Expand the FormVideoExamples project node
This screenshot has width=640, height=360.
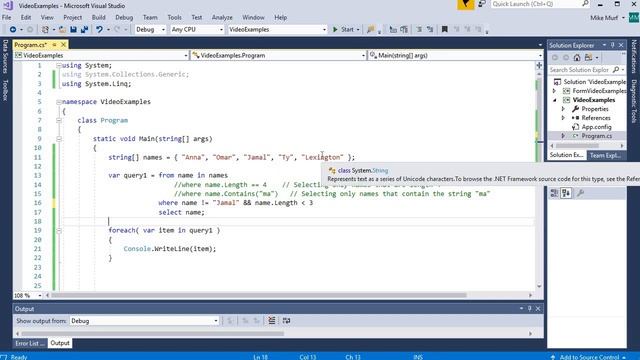[x=554, y=91]
